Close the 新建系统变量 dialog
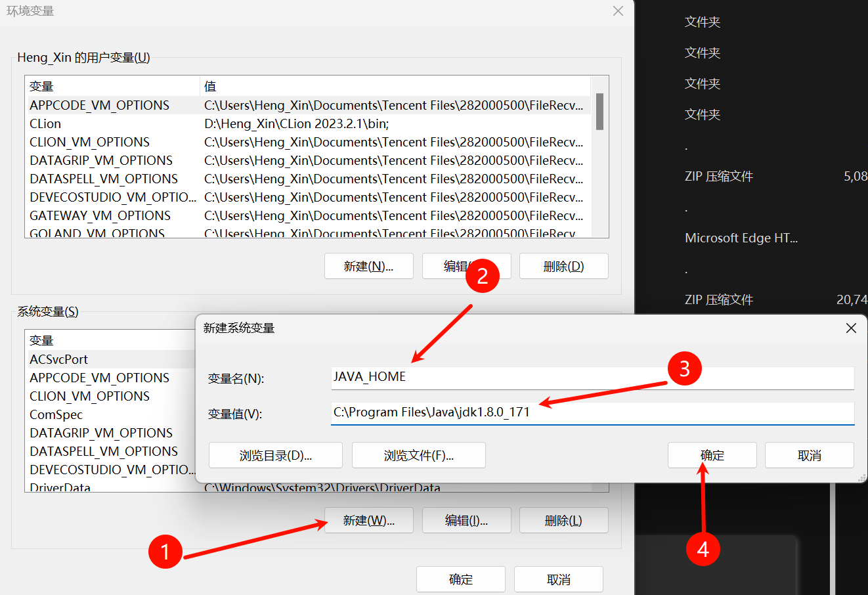This screenshot has height=595, width=868. 851,328
